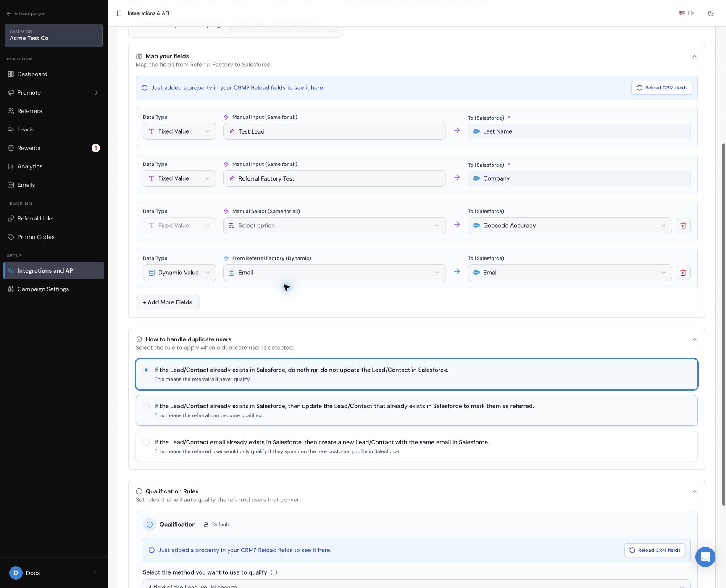726x588 pixels.
Task: Click info icon beside qualify method
Action: (274, 572)
